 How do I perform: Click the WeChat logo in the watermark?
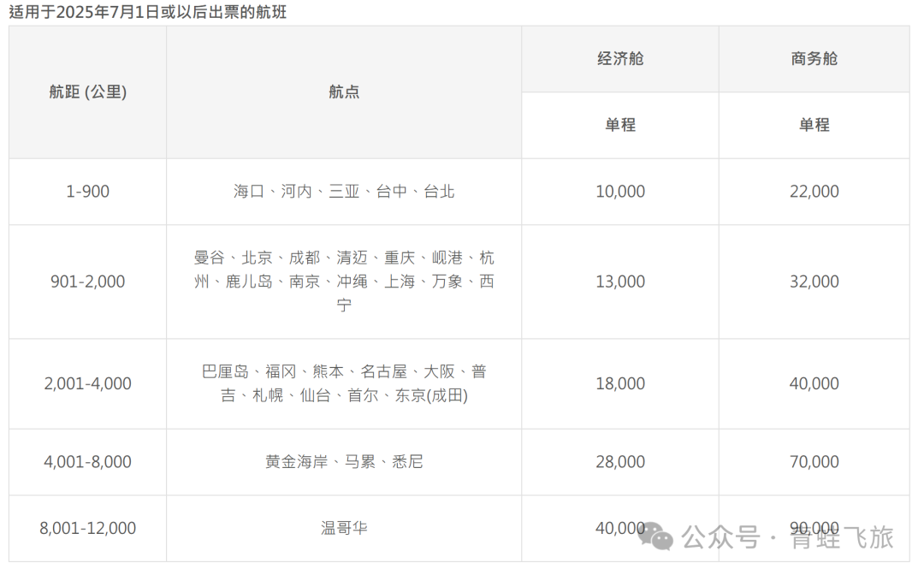click(658, 536)
